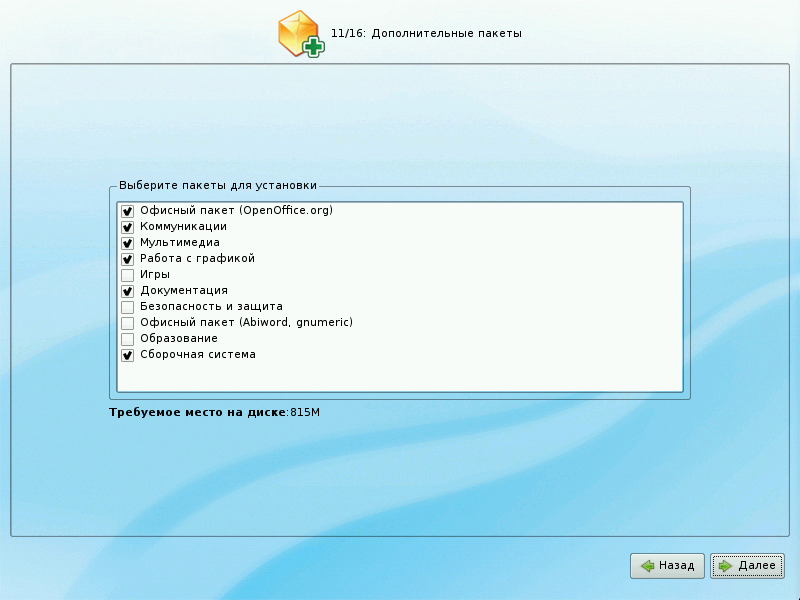The height and width of the screenshot is (600, 800).
Task: Uncheck the OpenOffice.org office suite checkbox
Action: tap(127, 211)
